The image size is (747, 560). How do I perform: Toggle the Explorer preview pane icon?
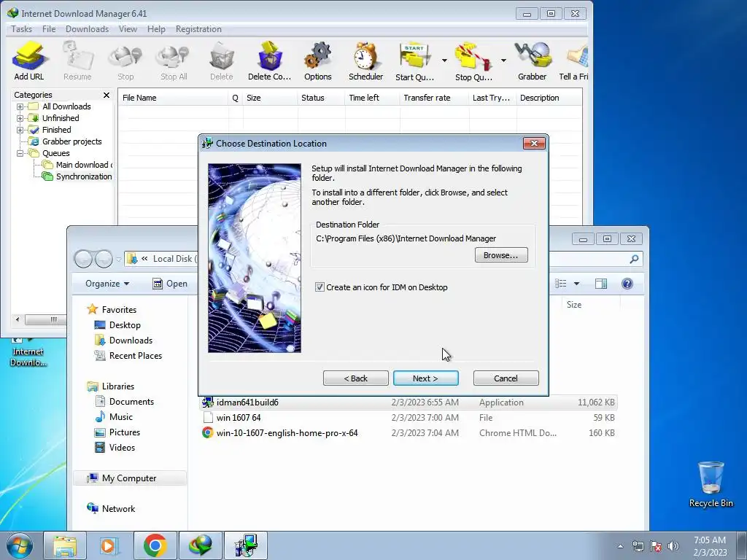tap(601, 284)
